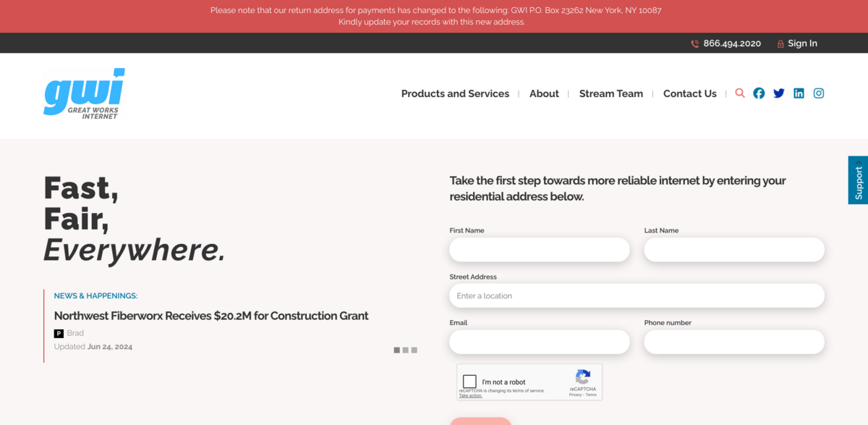This screenshot has height=425, width=868.
Task: Check the I'm not a robot box
Action: (x=470, y=382)
